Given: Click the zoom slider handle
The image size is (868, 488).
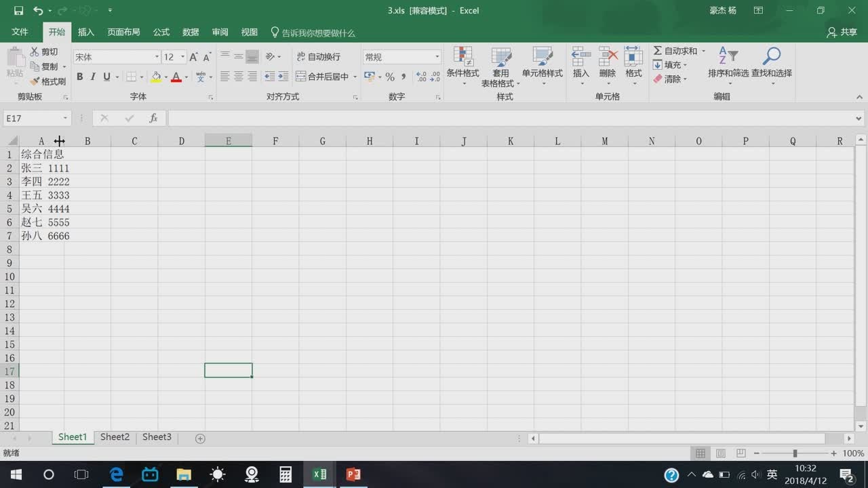Looking at the screenshot, I should click(x=795, y=453).
